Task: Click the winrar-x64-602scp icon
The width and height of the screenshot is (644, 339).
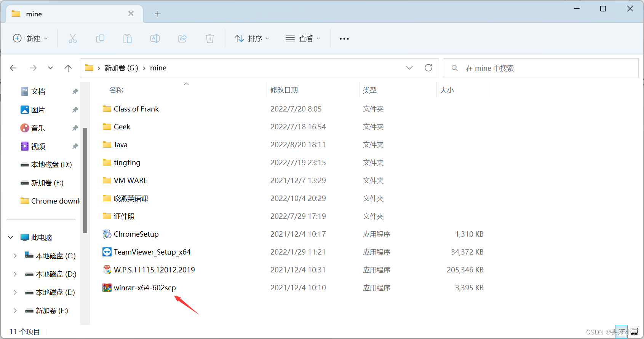Action: (x=107, y=288)
